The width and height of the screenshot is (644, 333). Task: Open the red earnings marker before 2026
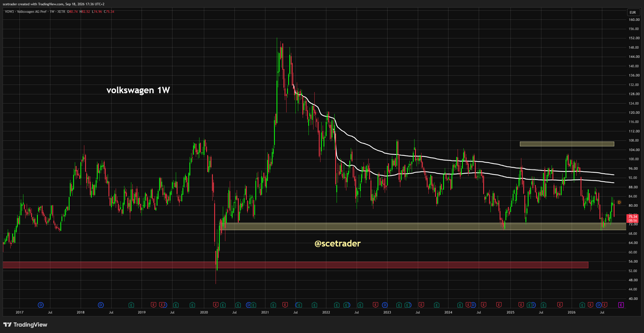560,305
